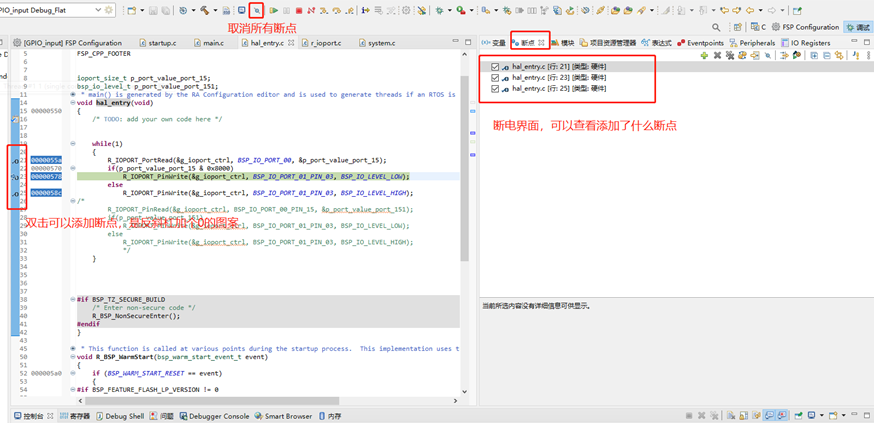Viewport: 874px width, 423px height.
Task: Open the Debug launch dropdown arrow
Action: coord(449,10)
